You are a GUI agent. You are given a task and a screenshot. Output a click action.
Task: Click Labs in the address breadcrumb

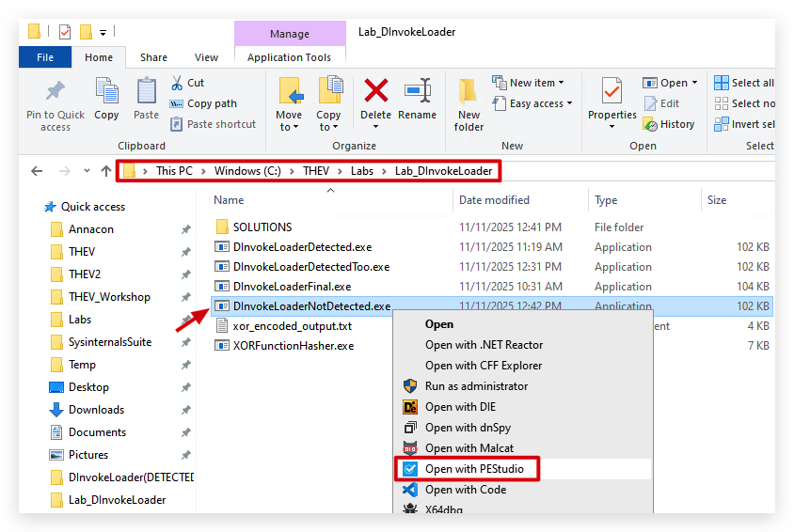click(362, 171)
